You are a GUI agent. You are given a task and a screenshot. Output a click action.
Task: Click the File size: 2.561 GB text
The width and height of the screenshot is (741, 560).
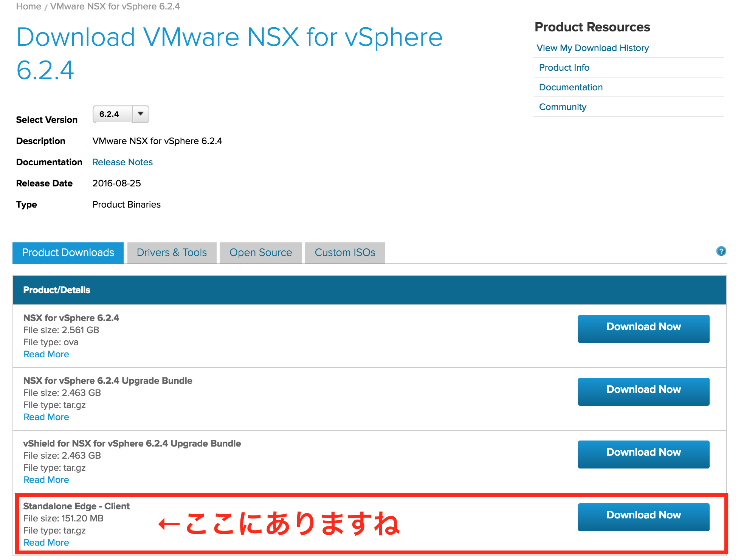click(x=61, y=330)
